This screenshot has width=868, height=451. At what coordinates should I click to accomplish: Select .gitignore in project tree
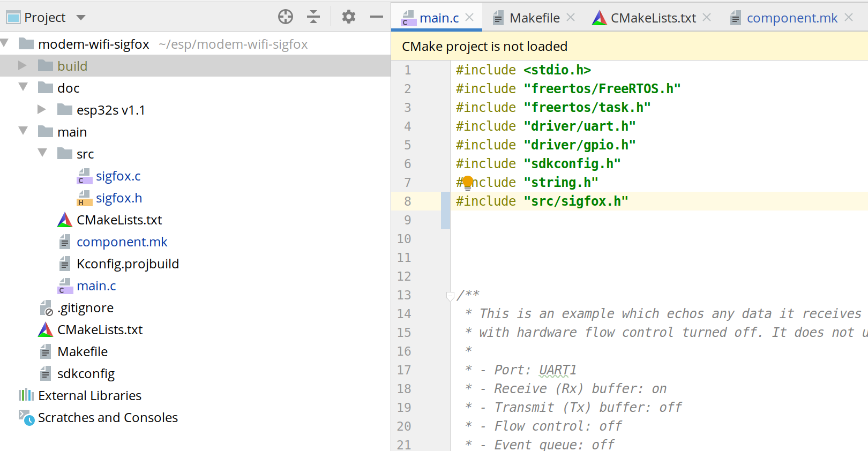pos(86,307)
